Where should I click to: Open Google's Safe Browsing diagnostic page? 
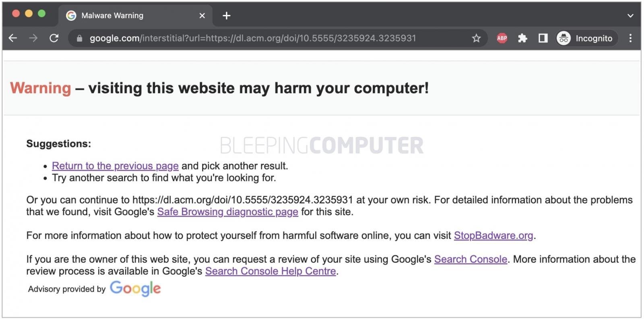228,212
